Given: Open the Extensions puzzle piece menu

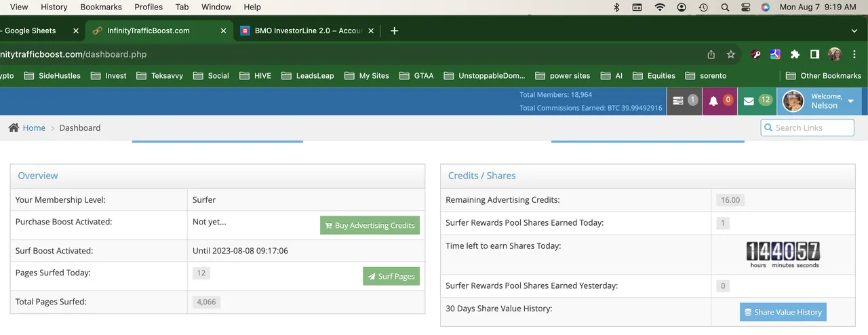Looking at the screenshot, I should (x=795, y=54).
